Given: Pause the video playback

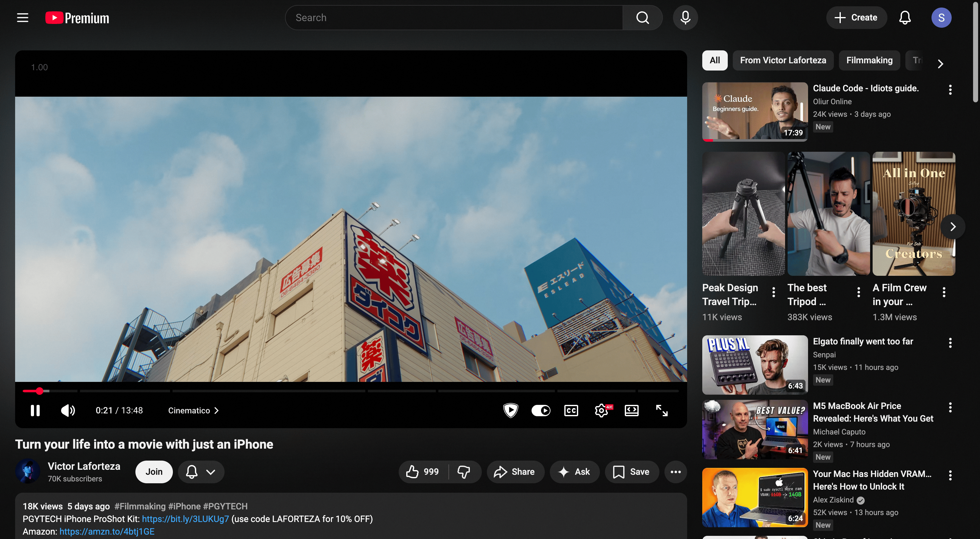Looking at the screenshot, I should (35, 411).
